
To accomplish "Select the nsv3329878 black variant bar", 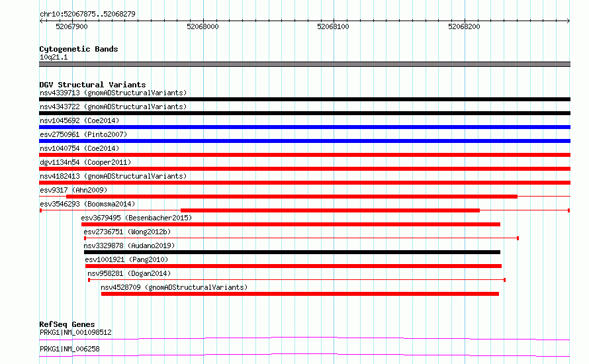I will (x=292, y=252).
